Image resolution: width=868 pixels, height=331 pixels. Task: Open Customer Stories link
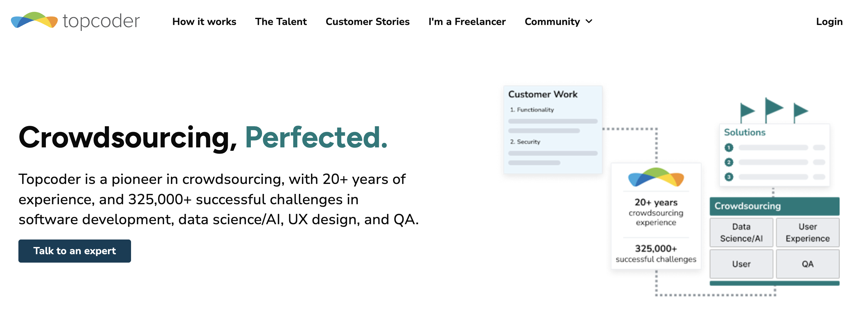[x=367, y=22]
